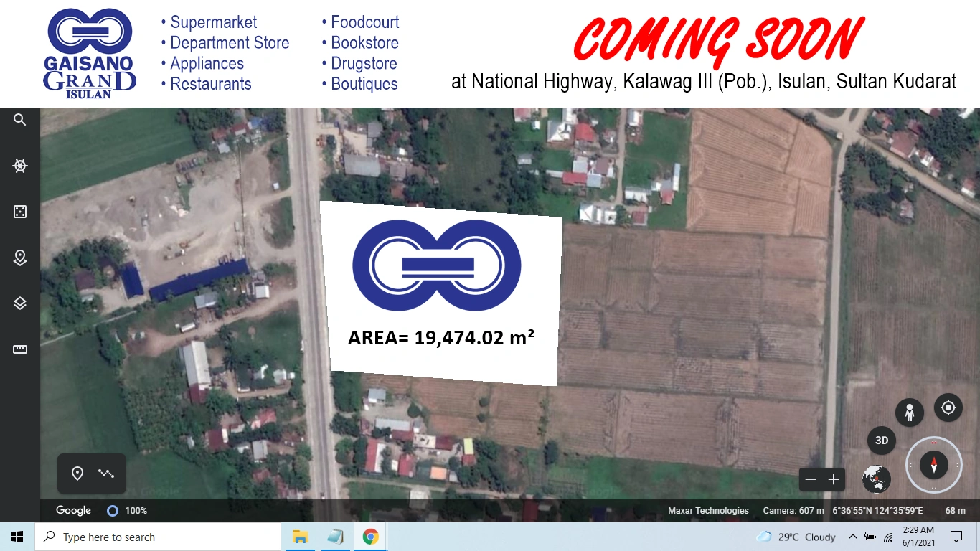
Task: Open Voyager via the ship's wheel icon
Action: (20, 166)
